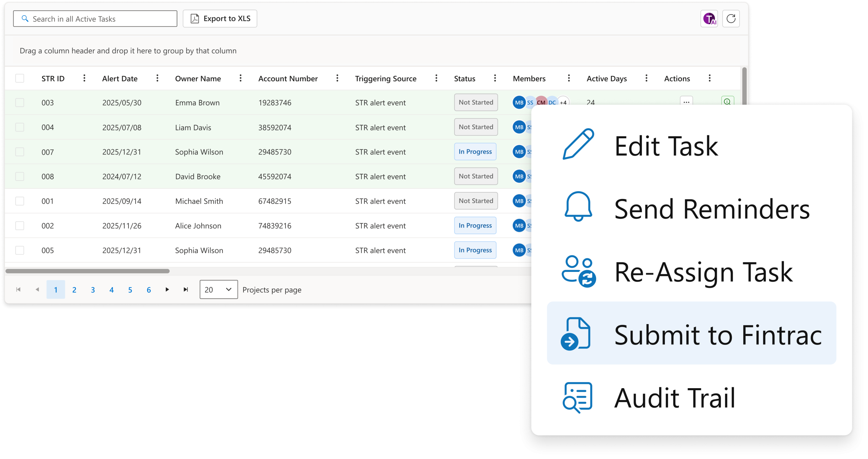Select Audit Trail menu entry
Viewport: 868px width, 459px height.
pos(674,397)
